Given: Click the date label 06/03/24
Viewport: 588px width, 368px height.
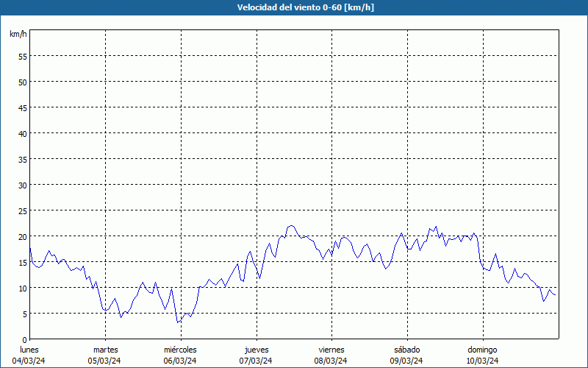Looking at the screenshot, I should [179, 361].
